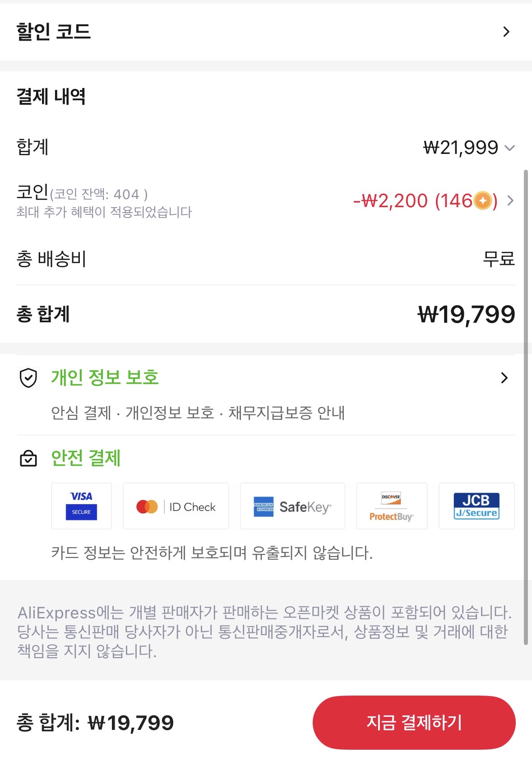Screen dimensions: 532x766
Task: Click the JCB J/Secure logo
Action: pos(476,506)
